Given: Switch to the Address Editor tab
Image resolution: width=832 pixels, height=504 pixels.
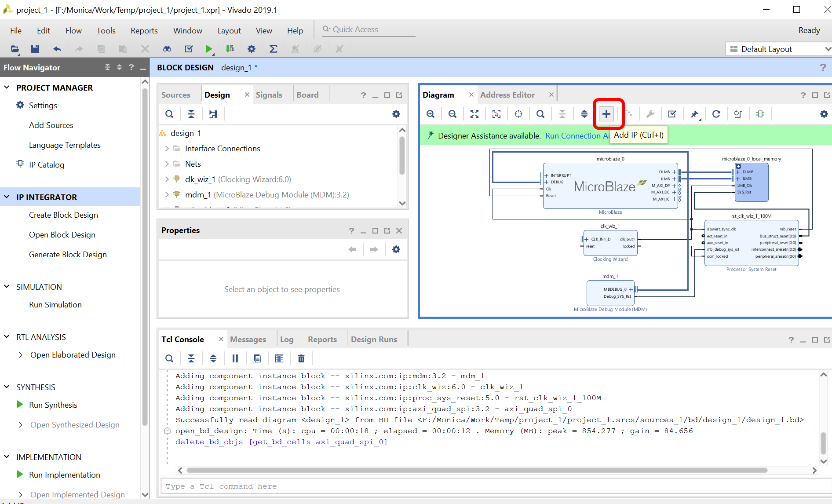Looking at the screenshot, I should coord(507,95).
